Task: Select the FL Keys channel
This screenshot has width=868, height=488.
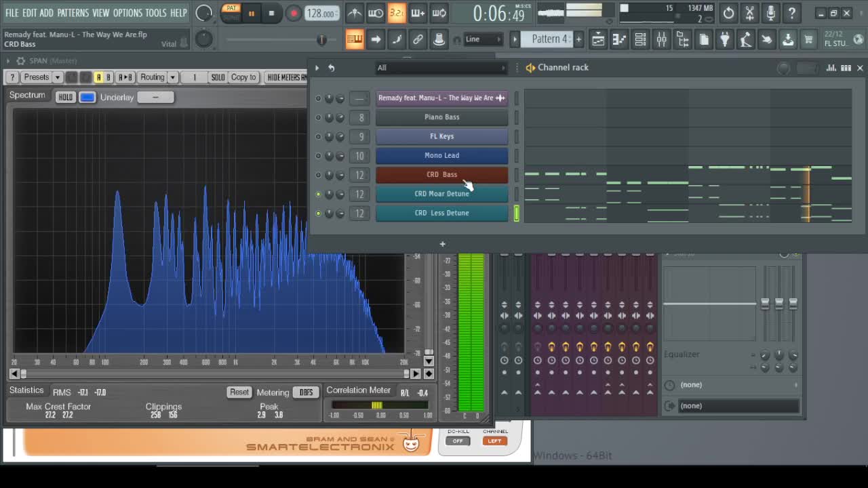Action: tap(442, 136)
